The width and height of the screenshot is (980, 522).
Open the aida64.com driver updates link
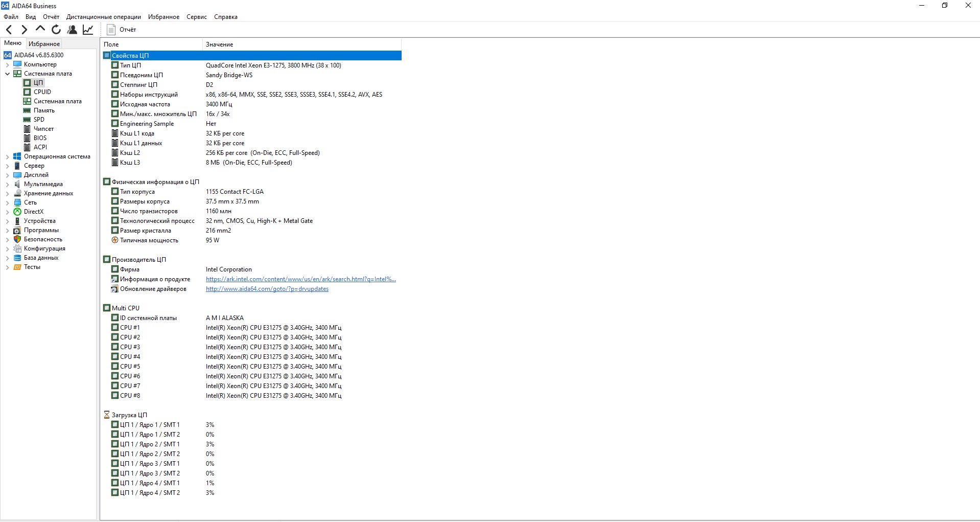[x=267, y=289]
